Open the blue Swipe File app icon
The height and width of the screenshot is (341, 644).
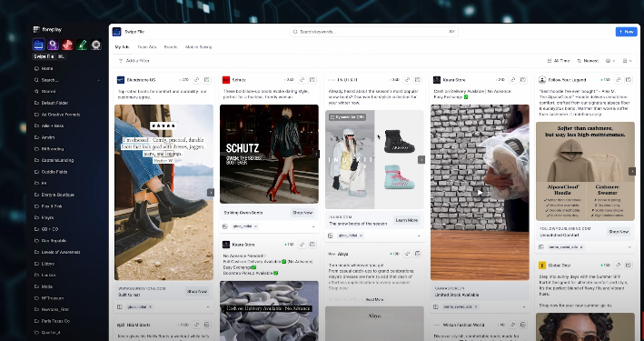point(39,45)
